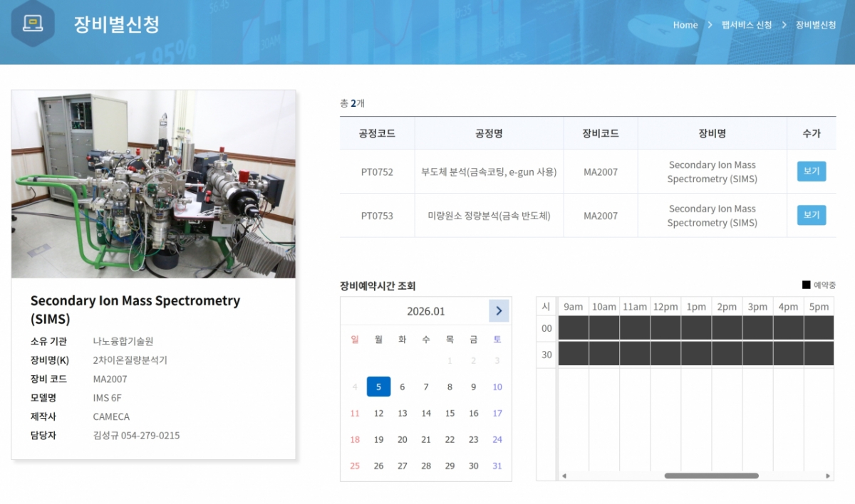Navigate to Home via the breadcrumb
This screenshot has width=855, height=504.
[685, 24]
